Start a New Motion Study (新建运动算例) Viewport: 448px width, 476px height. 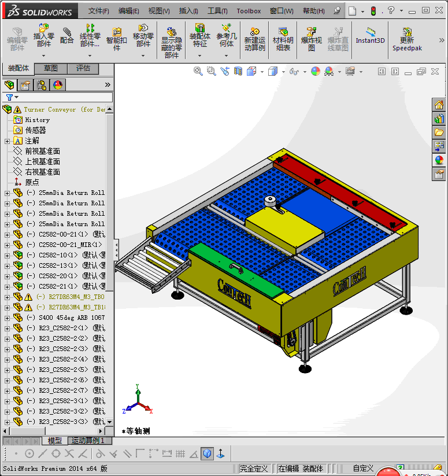tap(255, 39)
